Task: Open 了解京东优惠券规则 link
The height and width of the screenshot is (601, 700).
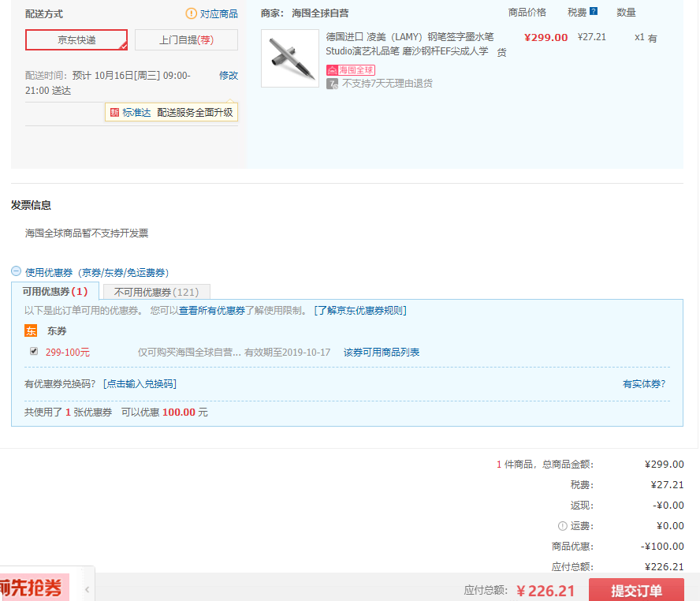Action: click(360, 311)
